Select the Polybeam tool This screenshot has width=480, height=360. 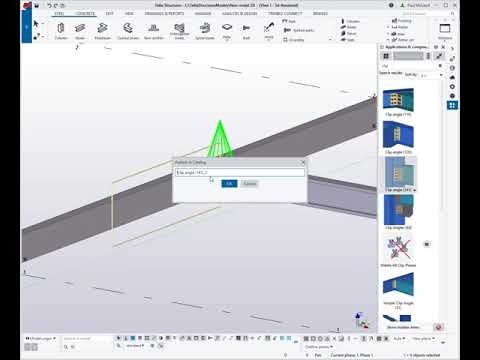[x=102, y=31]
